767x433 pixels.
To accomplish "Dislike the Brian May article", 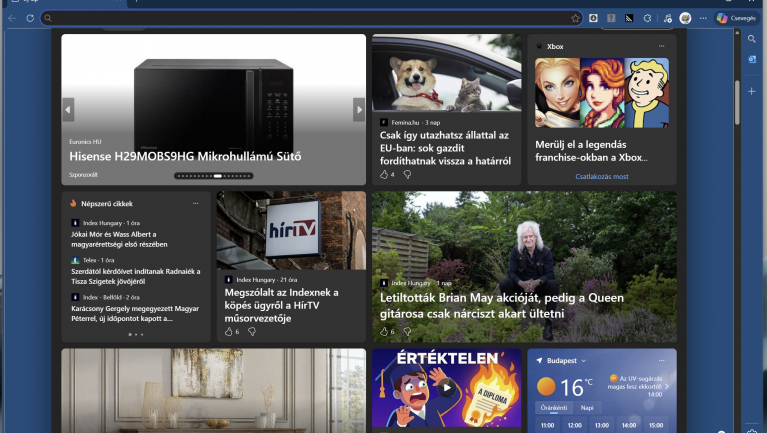I will tap(407, 332).
